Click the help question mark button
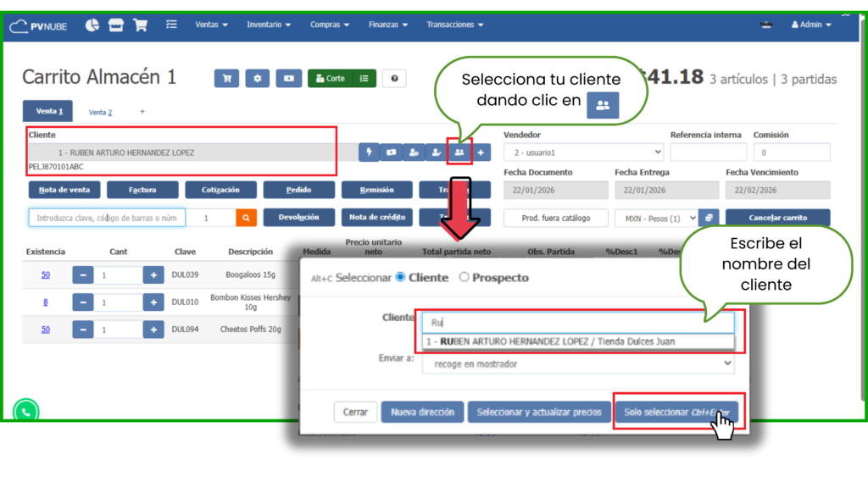 coord(393,79)
